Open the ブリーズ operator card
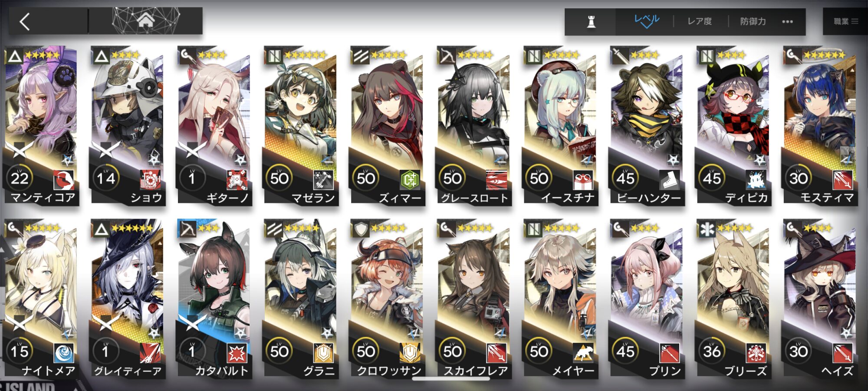The image size is (868, 391). (733, 299)
